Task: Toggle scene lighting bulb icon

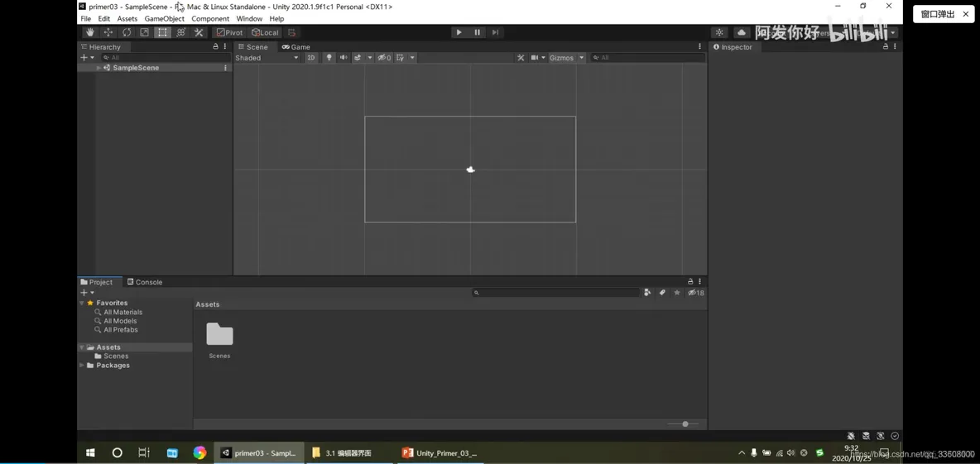Action: tap(329, 57)
